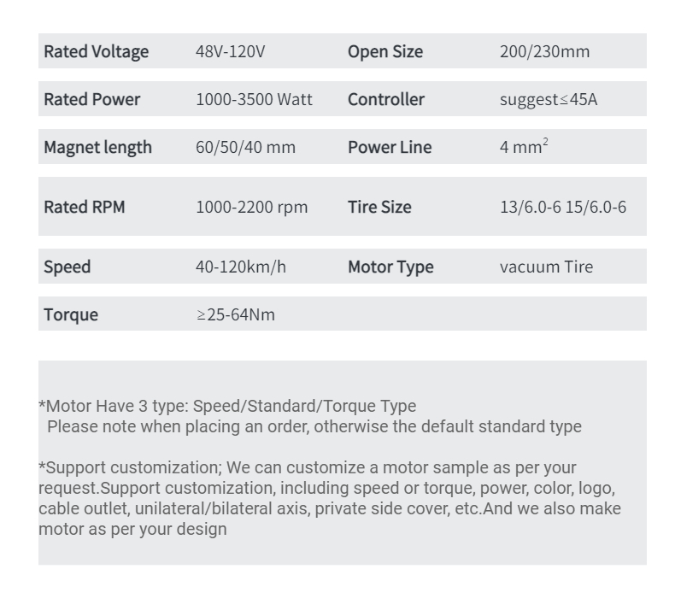Select the 1000-3500 Watt value

pyautogui.click(x=254, y=99)
